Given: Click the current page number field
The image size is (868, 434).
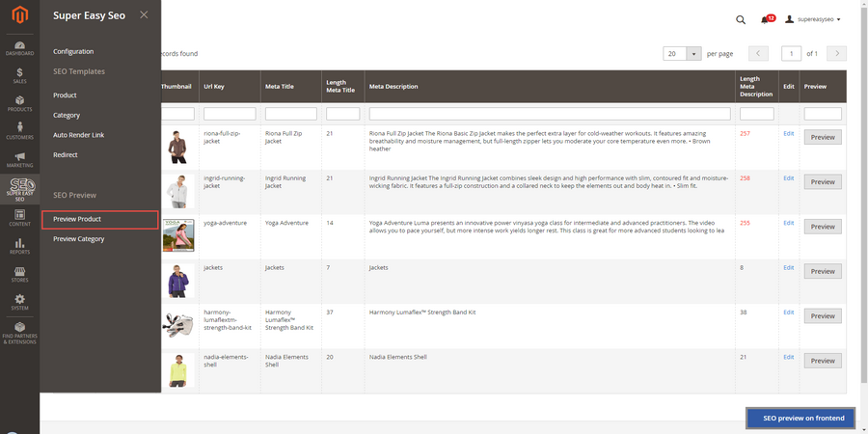Looking at the screenshot, I should [x=792, y=54].
